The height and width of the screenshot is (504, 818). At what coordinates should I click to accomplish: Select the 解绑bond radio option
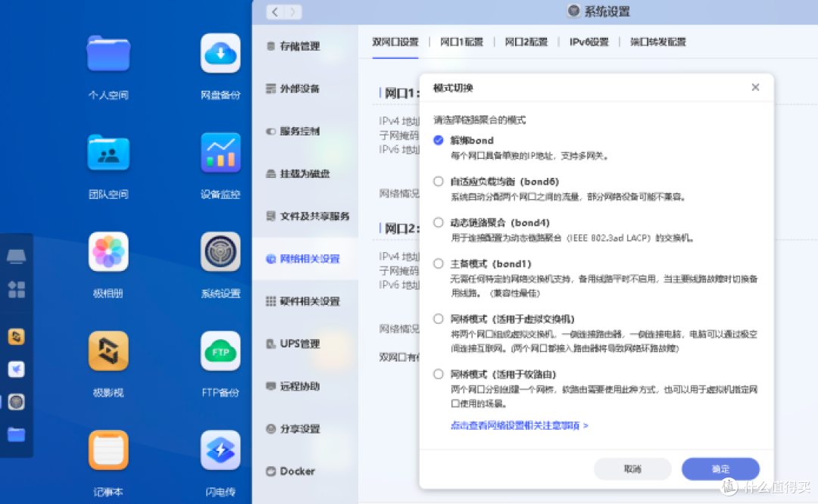pos(439,140)
